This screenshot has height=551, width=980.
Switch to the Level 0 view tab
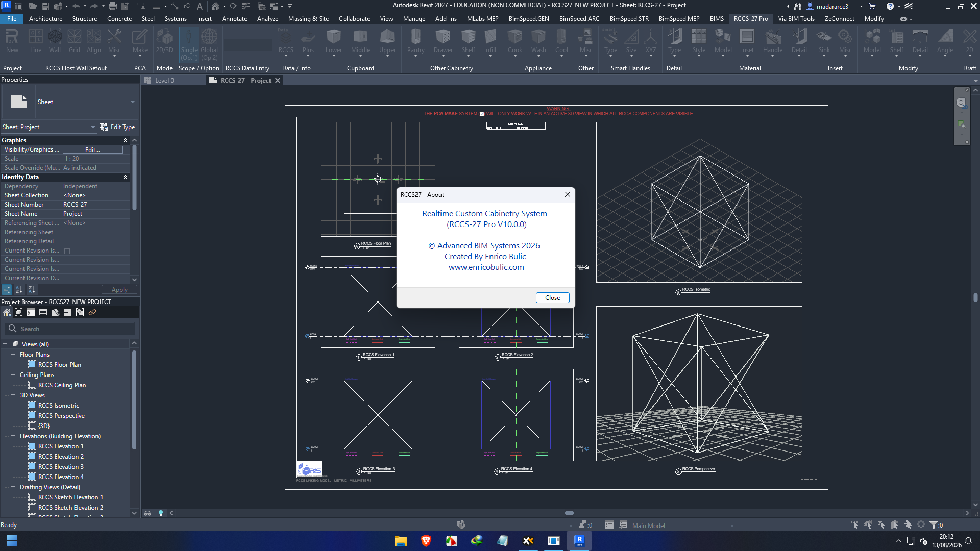point(164,81)
